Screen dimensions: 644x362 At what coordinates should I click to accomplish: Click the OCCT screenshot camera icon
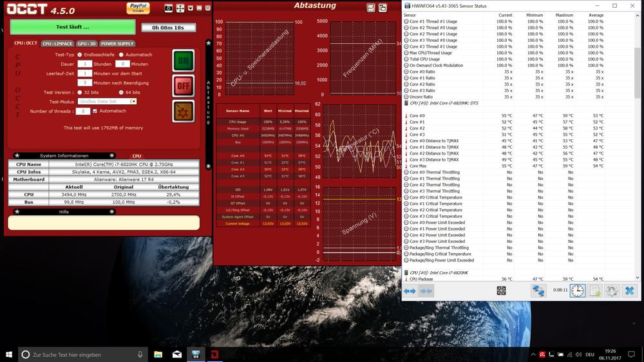tap(169, 8)
